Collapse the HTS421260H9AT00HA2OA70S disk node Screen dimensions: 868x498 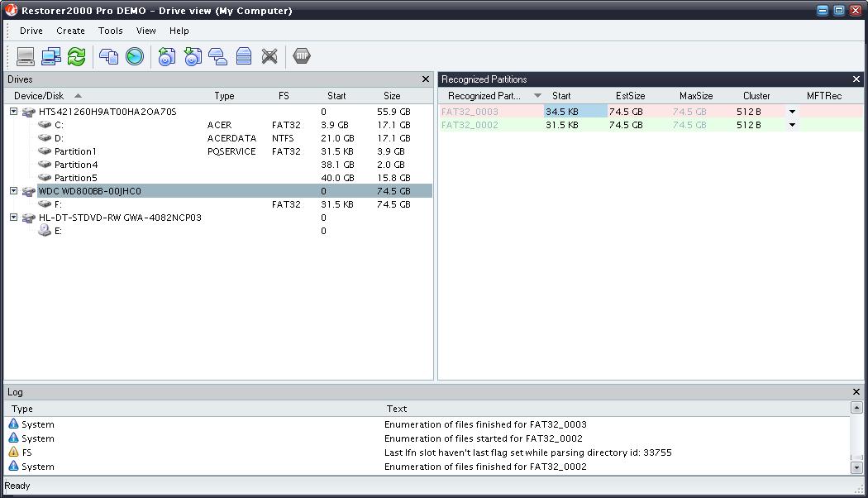point(14,112)
